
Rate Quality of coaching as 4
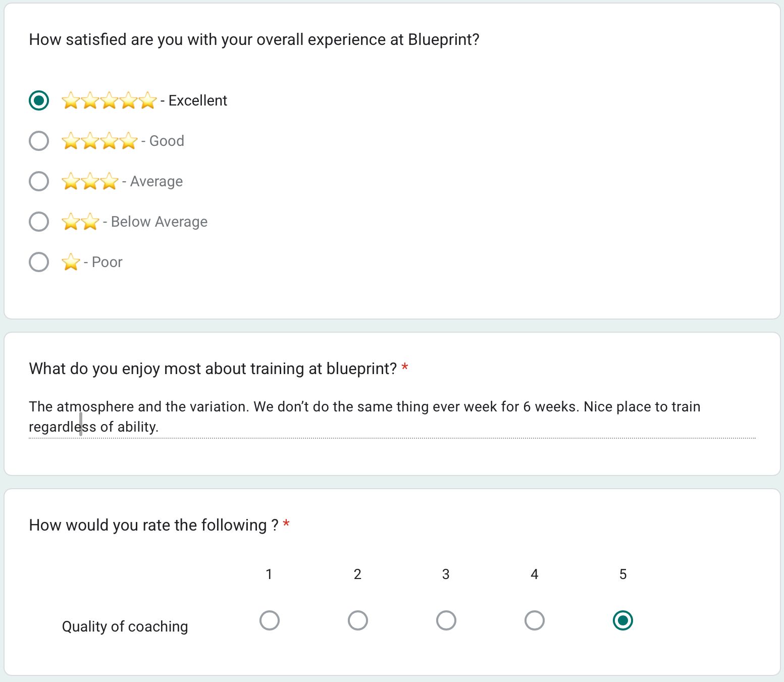click(535, 620)
